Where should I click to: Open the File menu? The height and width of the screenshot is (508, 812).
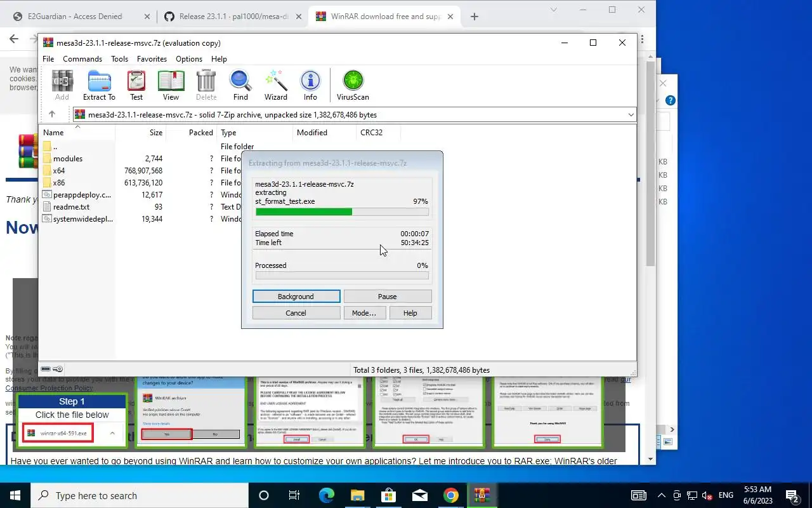pyautogui.click(x=48, y=58)
